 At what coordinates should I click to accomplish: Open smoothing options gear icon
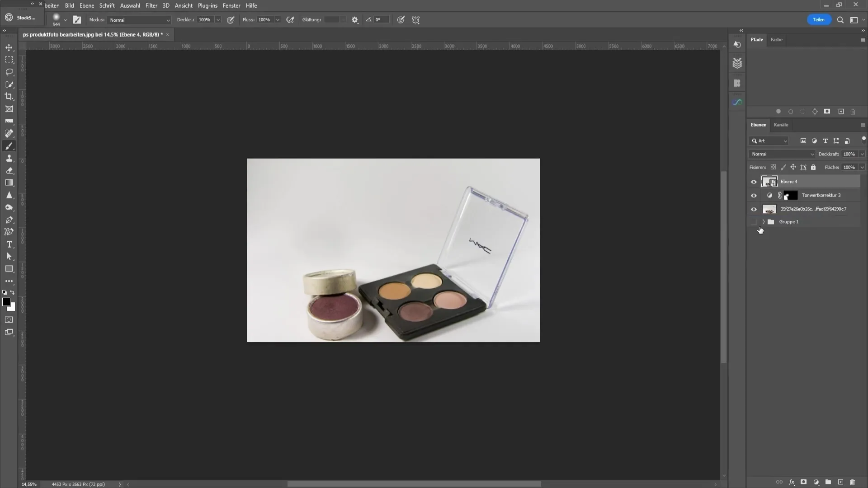point(355,20)
